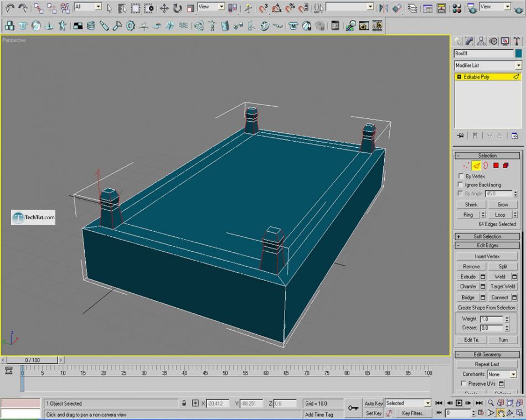Click the Insert Vertex button
Viewport: 526px width, 420px height.
(487, 256)
